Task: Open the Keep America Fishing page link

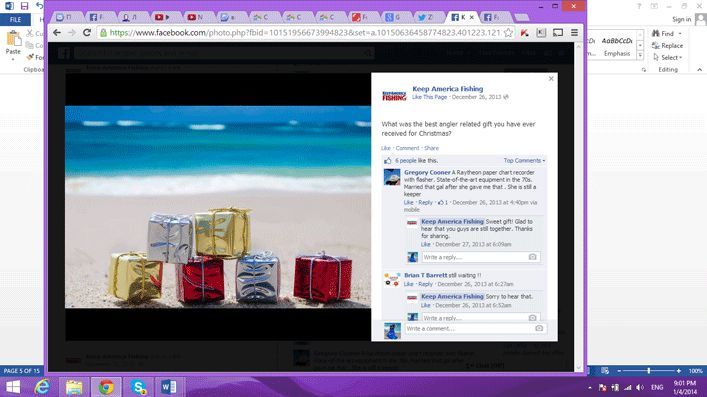Action: [x=448, y=89]
